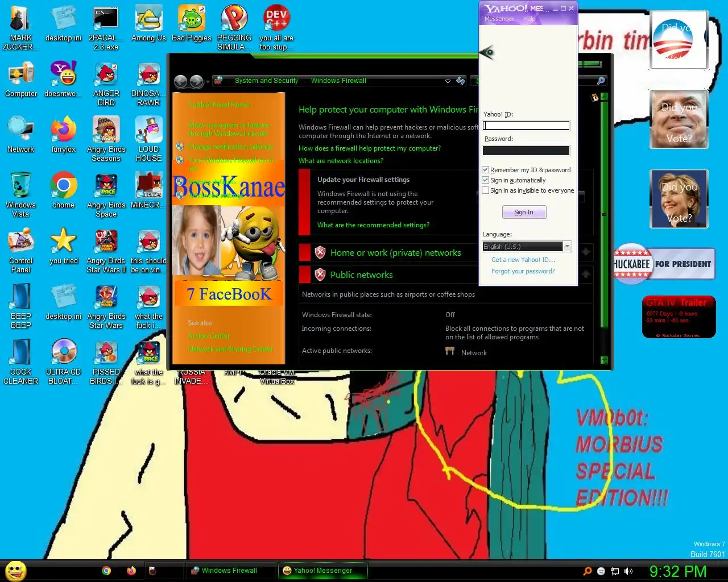The width and height of the screenshot is (728, 582).
Task: Click the search icon in Firewall window
Action: point(601,81)
